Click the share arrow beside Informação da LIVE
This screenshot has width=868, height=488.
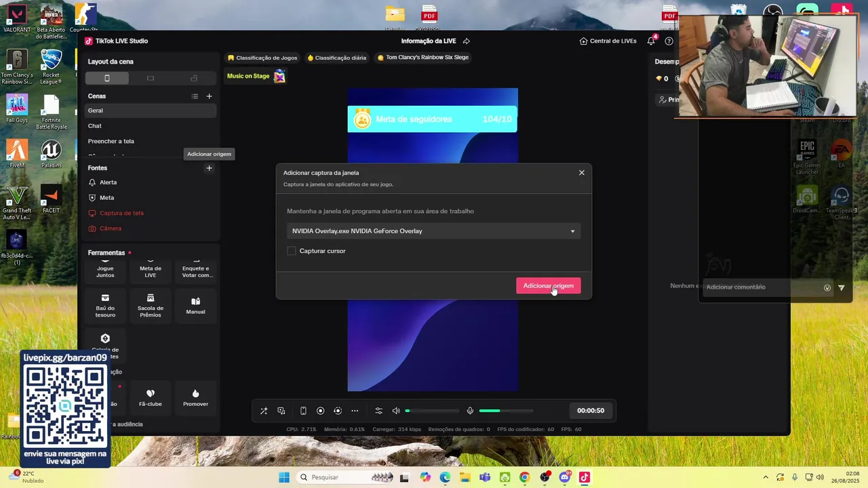(x=466, y=41)
